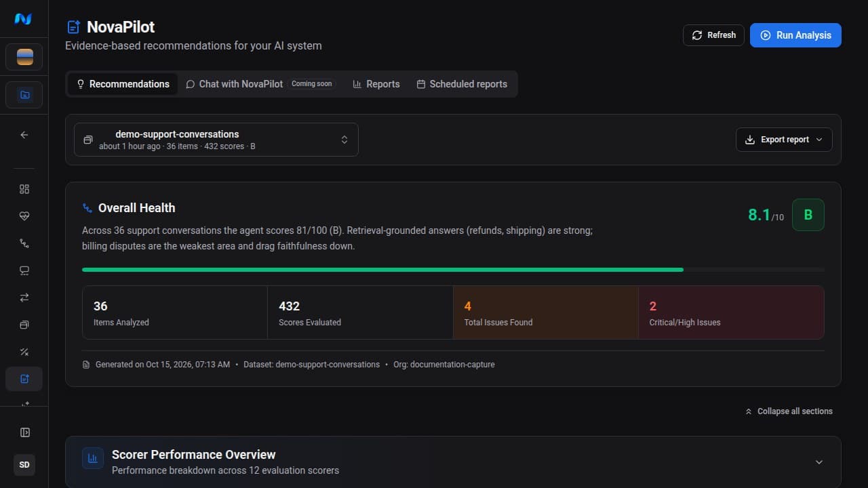Click the Items Analyzed stat card
Screen dimensions: 868x488
tap(175, 312)
